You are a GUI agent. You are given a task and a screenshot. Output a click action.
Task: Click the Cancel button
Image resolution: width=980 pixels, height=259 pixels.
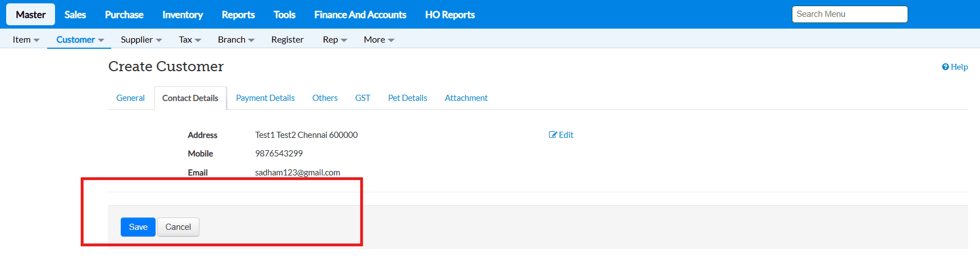(x=178, y=227)
